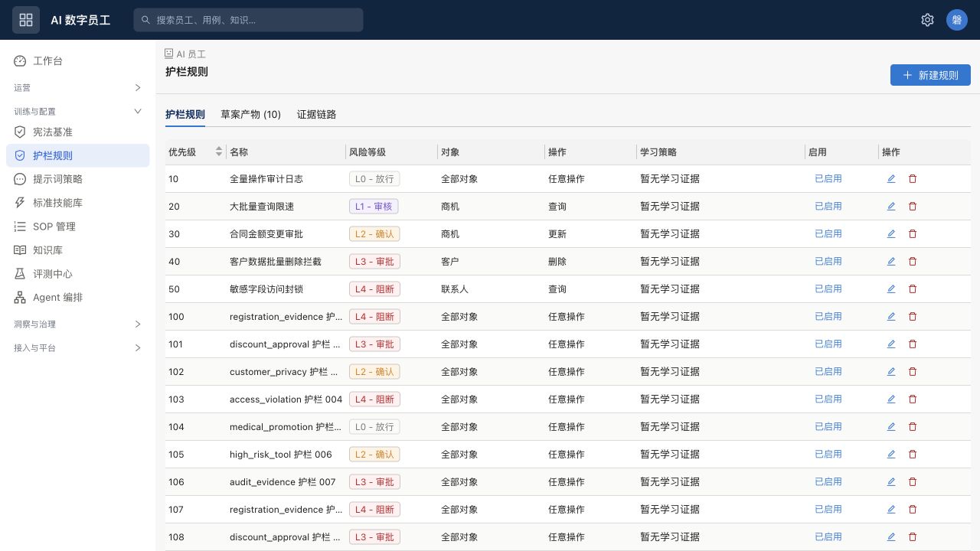Open 标准技能库 in the sidebar

(x=78, y=203)
